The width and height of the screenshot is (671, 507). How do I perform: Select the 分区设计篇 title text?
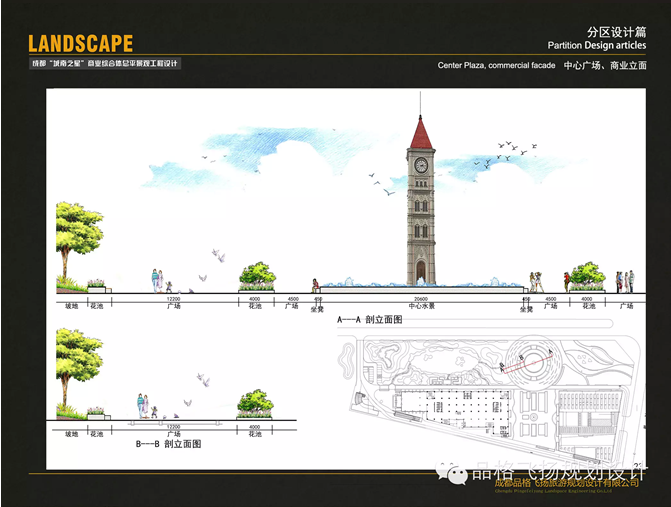click(x=616, y=32)
